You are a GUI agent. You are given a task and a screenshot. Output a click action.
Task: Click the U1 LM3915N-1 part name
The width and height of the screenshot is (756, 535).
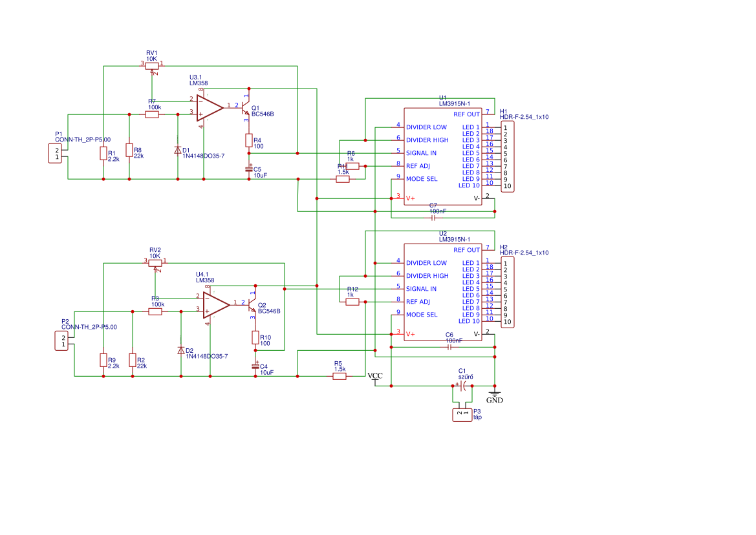point(454,103)
